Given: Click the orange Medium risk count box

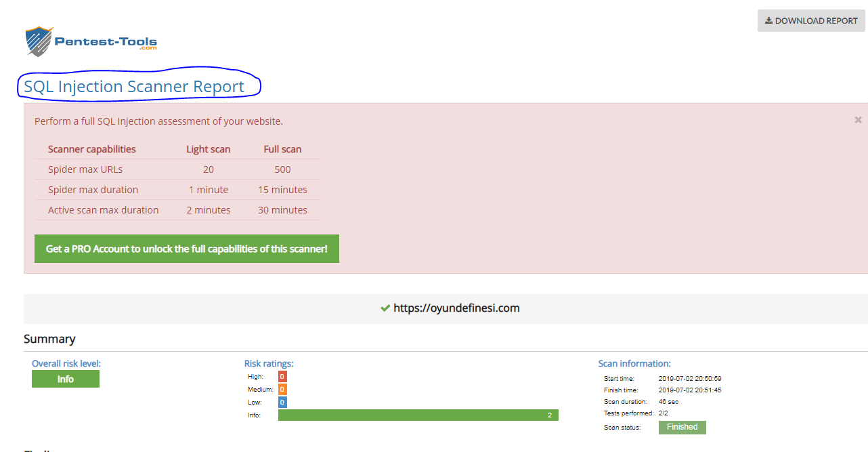Looking at the screenshot, I should pyautogui.click(x=282, y=390).
